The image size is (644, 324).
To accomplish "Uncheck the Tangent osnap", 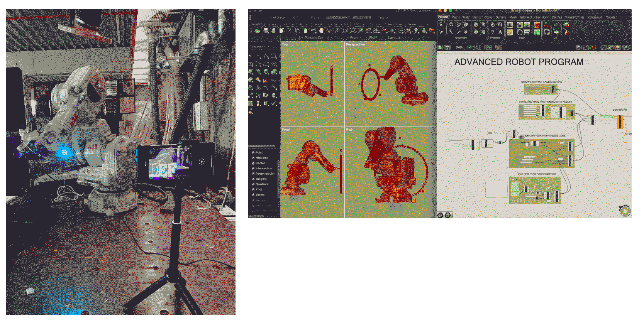I will 253,179.
